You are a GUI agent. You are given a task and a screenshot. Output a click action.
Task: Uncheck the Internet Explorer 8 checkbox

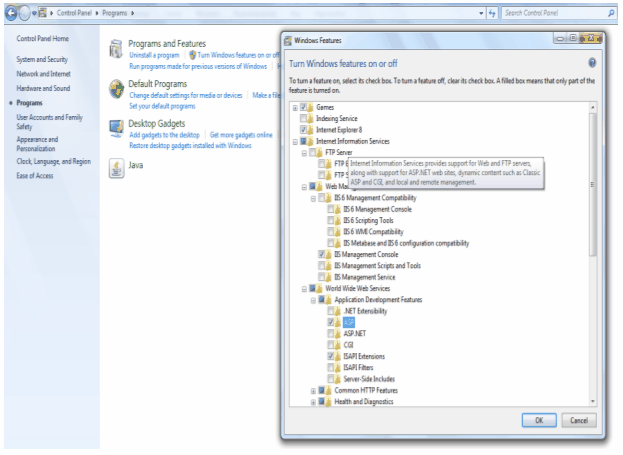point(304,130)
